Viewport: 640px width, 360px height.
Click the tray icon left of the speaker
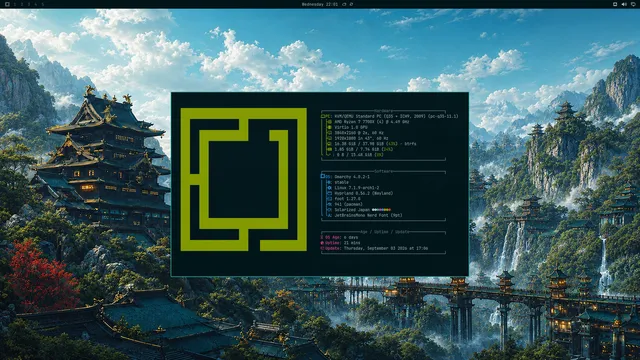[615, 4]
